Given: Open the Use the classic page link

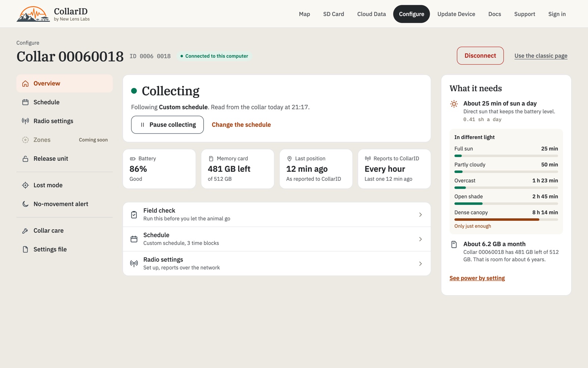Looking at the screenshot, I should pos(541,56).
